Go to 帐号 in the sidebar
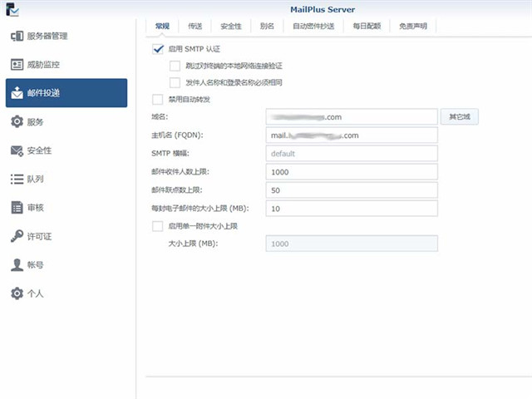 coord(66,264)
